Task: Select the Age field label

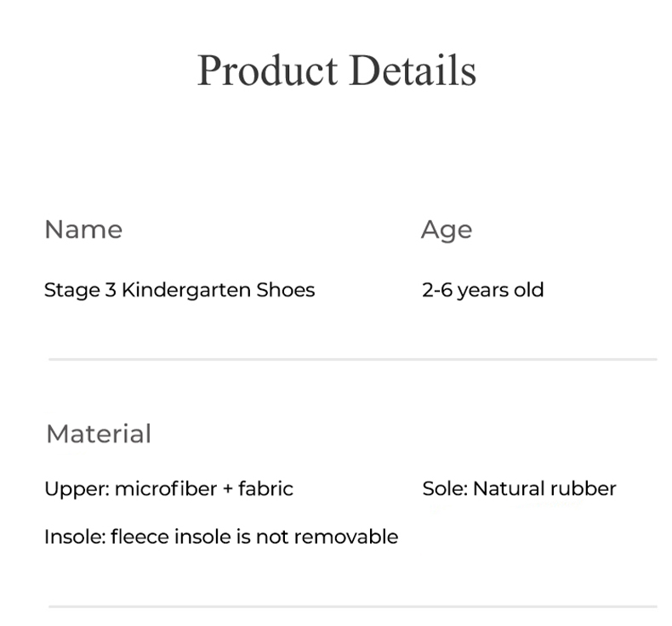Action: 447,230
